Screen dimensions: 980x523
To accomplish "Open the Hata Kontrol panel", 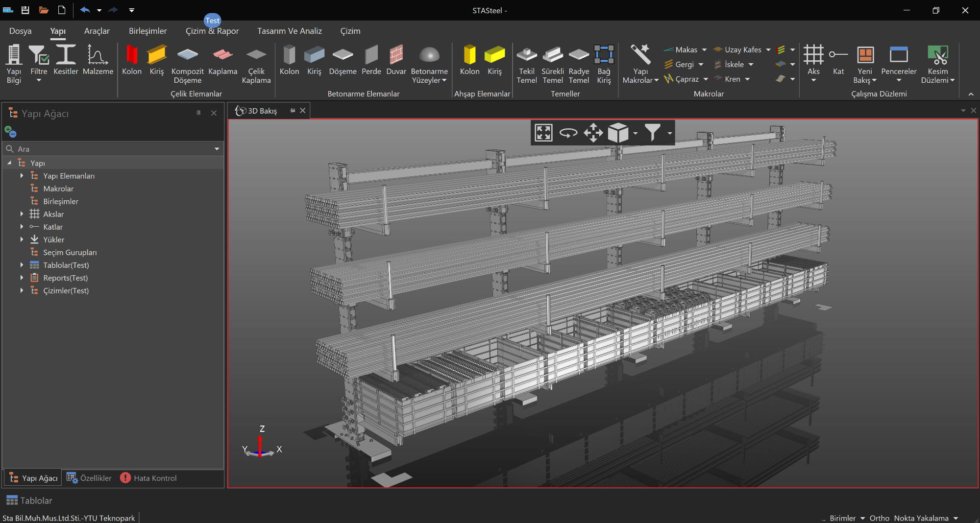I will (148, 478).
